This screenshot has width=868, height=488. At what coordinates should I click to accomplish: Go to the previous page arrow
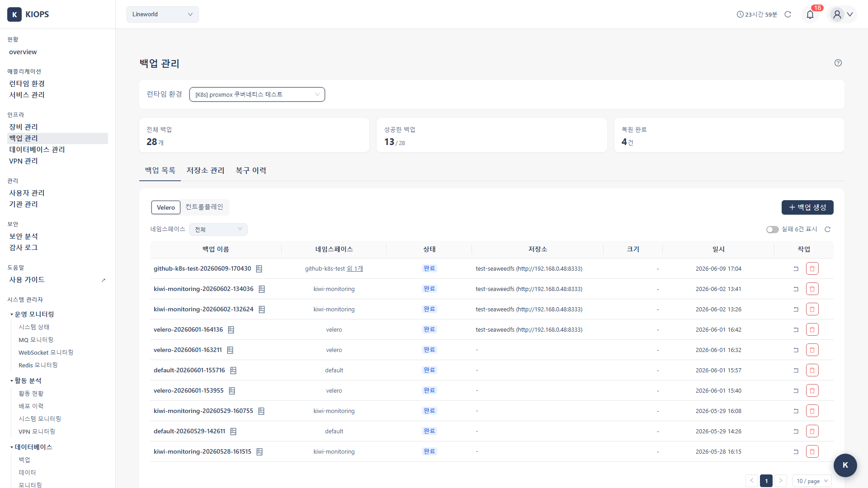point(752,481)
